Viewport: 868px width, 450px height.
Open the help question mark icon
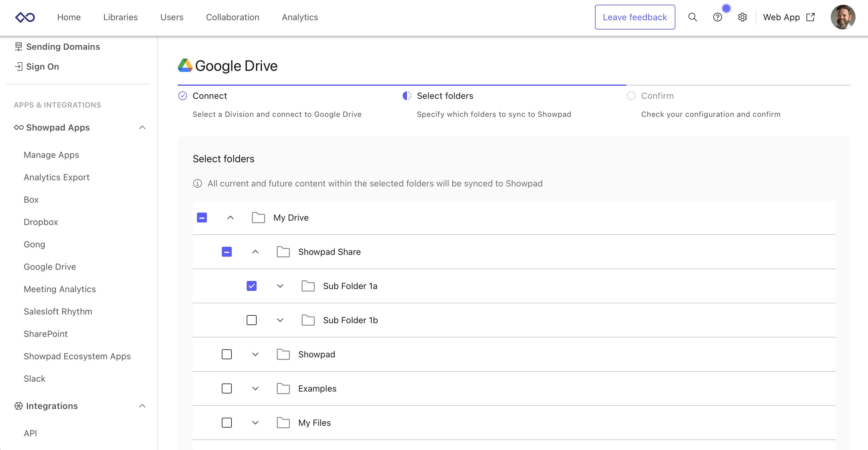pyautogui.click(x=717, y=17)
